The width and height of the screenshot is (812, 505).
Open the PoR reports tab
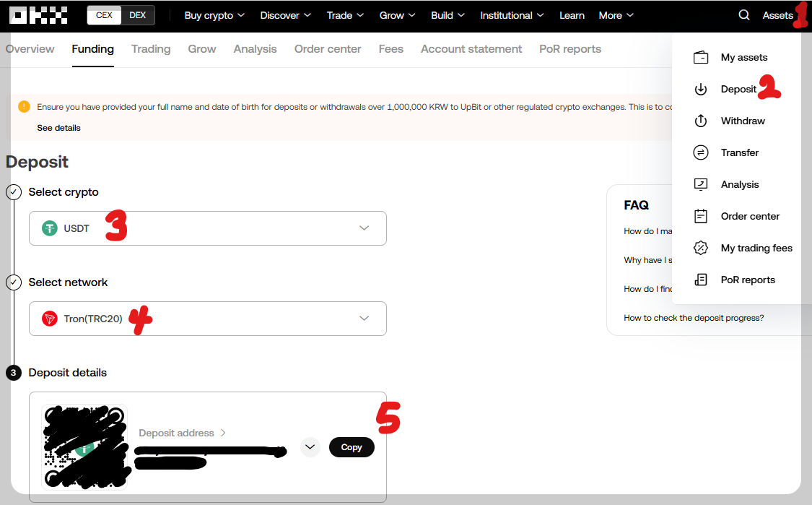(570, 48)
